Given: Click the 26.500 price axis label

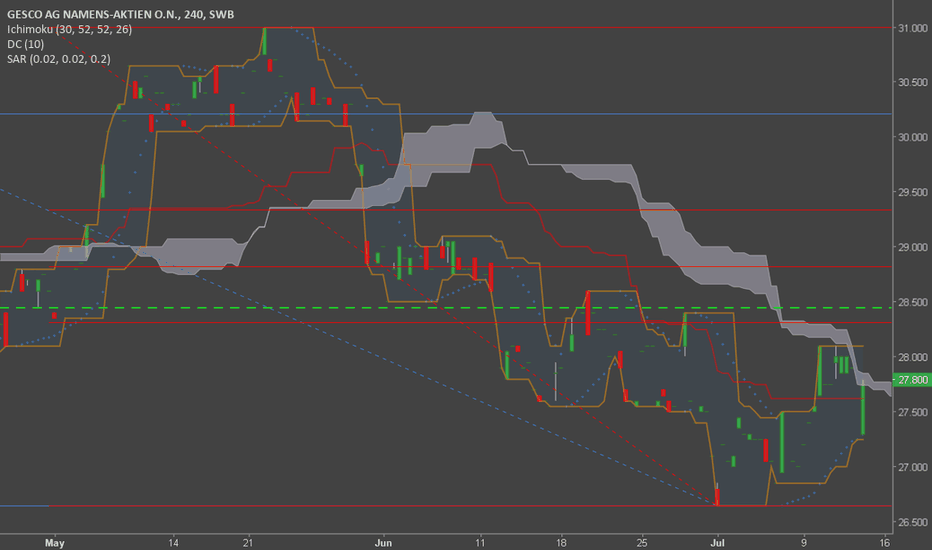Looking at the screenshot, I should (x=912, y=522).
